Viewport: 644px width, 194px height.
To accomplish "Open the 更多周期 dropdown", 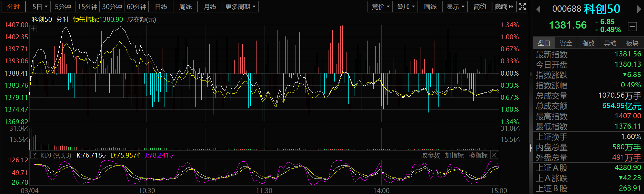I will click(x=240, y=7).
